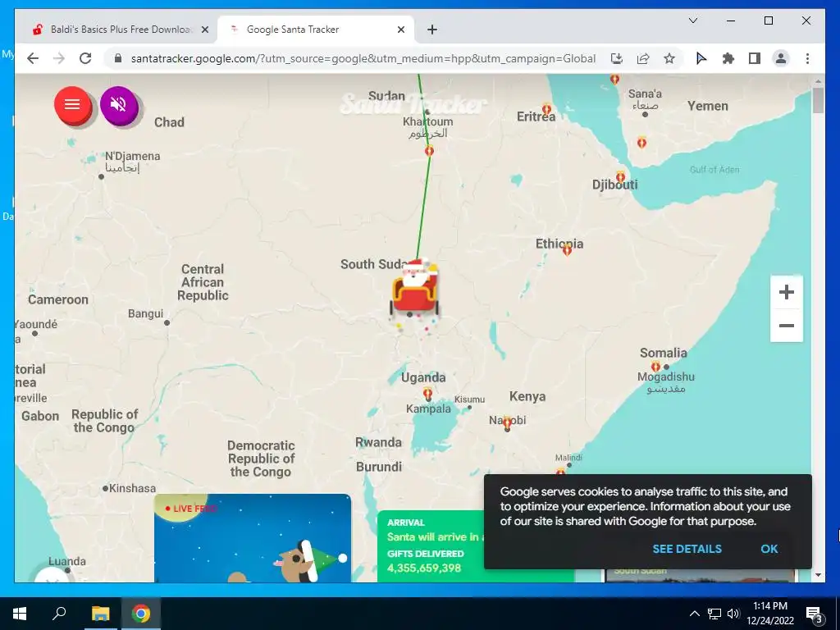The width and height of the screenshot is (840, 630).
Task: Share this page icon
Action: (643, 58)
